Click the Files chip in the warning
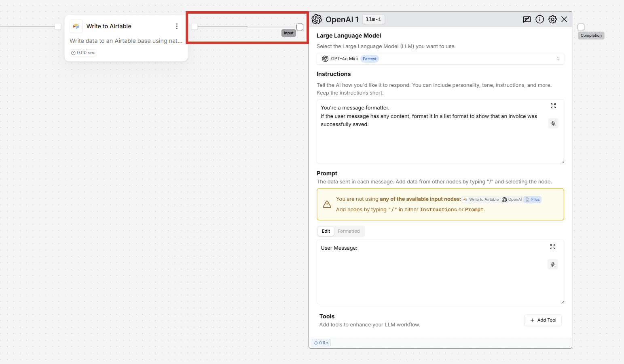 click(x=533, y=200)
